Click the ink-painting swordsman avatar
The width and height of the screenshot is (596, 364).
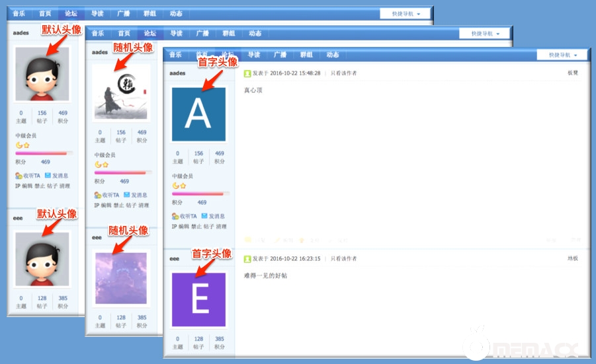pyautogui.click(x=120, y=92)
